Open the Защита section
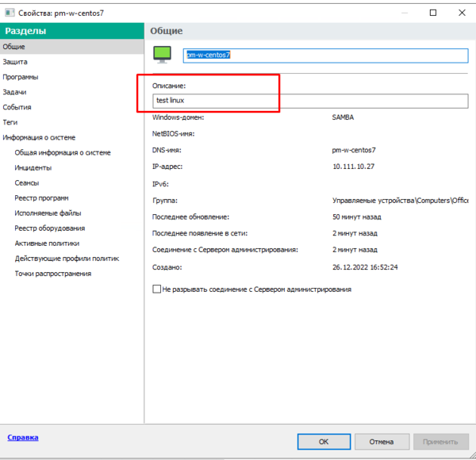 [72, 62]
